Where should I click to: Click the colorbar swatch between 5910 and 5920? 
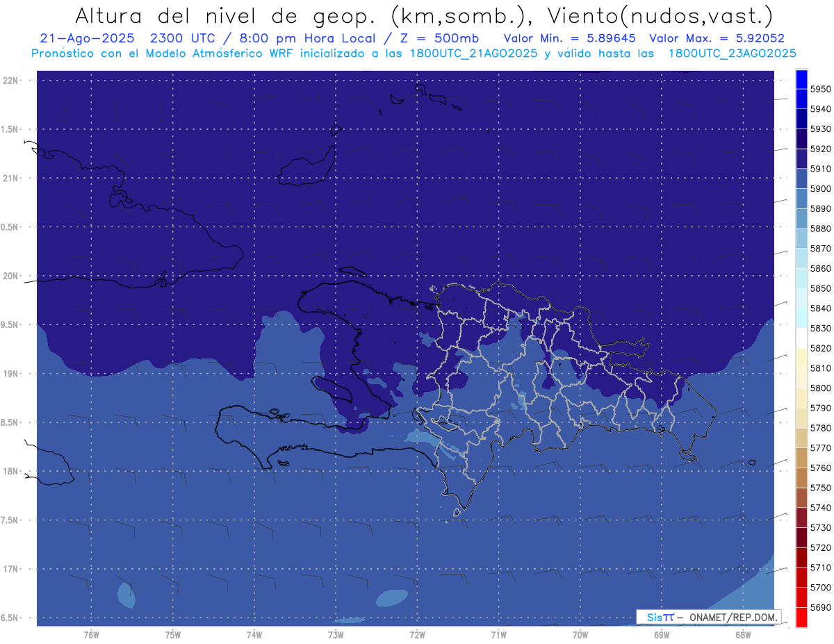(x=801, y=158)
